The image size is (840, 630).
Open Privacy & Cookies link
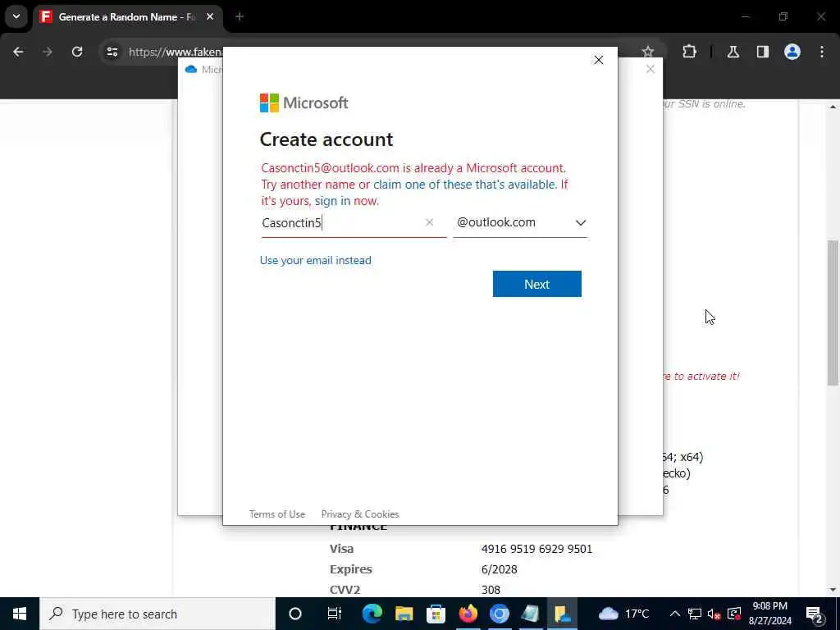click(360, 514)
